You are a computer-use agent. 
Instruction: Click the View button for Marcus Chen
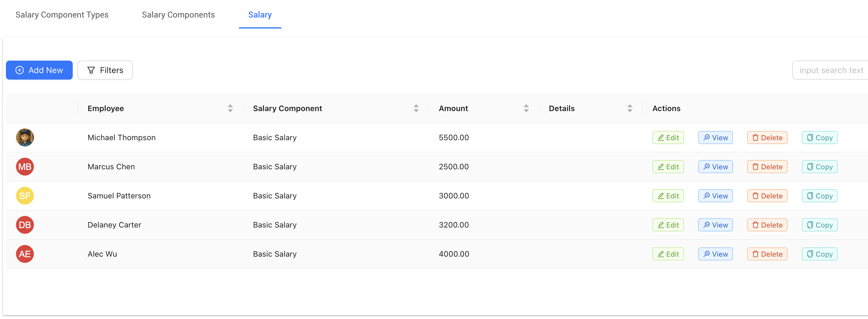coord(715,166)
